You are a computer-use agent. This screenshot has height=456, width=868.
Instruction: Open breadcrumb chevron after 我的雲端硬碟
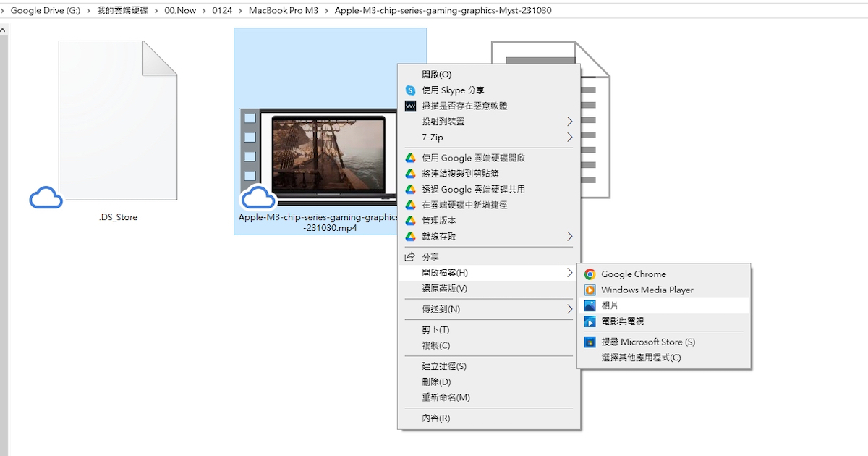(156, 11)
